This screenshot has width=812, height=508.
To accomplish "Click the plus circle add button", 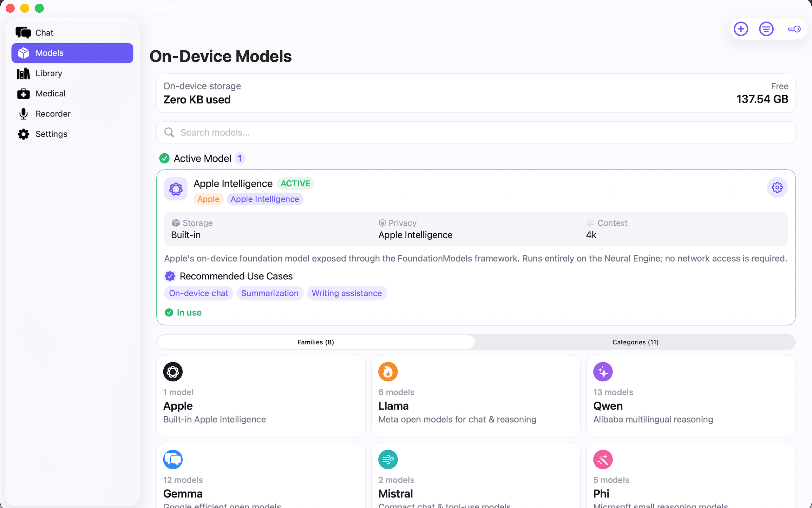I will pyautogui.click(x=741, y=29).
